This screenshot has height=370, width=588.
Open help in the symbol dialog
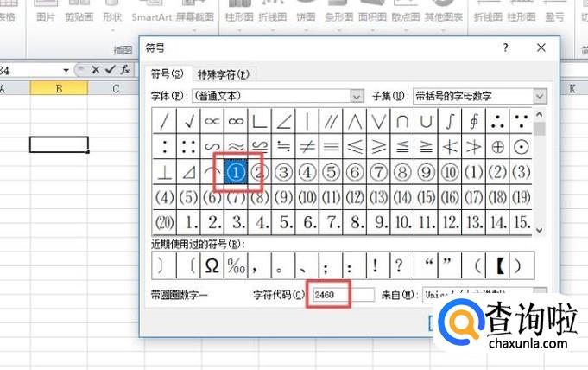coord(505,48)
